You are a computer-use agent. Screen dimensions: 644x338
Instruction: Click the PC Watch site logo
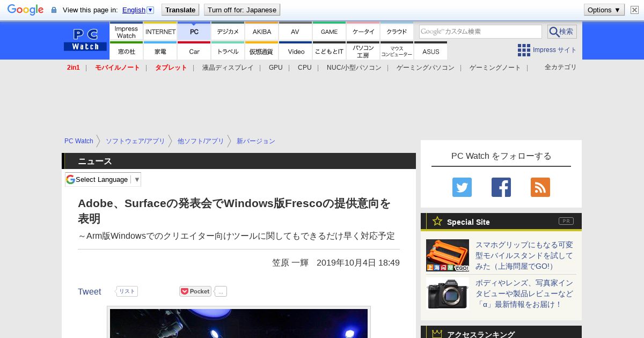(x=85, y=40)
